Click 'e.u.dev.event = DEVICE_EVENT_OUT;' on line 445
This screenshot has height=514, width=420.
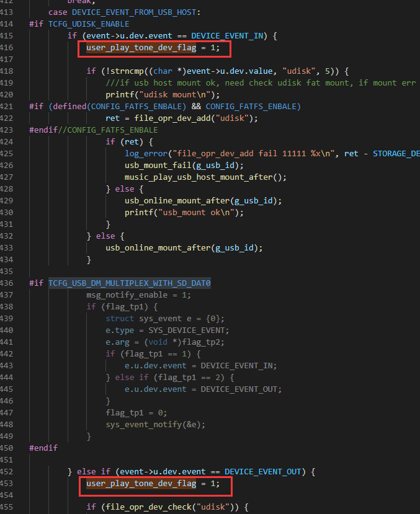pyautogui.click(x=203, y=390)
